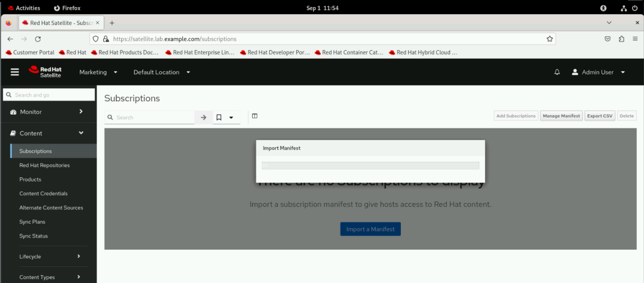Click the Add Subscriptions button
This screenshot has height=283, width=644.
(516, 116)
